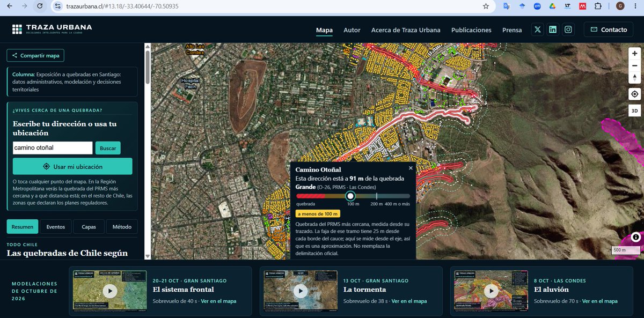Open the Google Drive extension icon
This screenshot has height=318, width=644.
click(552, 6)
